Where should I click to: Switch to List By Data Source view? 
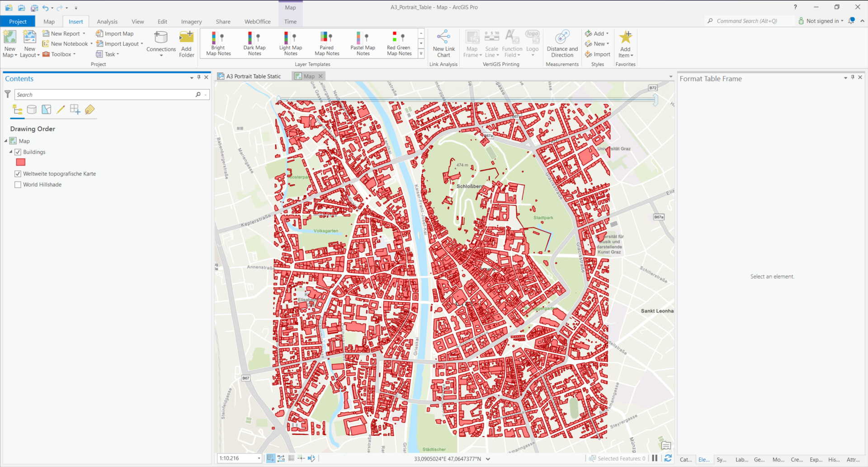(x=32, y=110)
